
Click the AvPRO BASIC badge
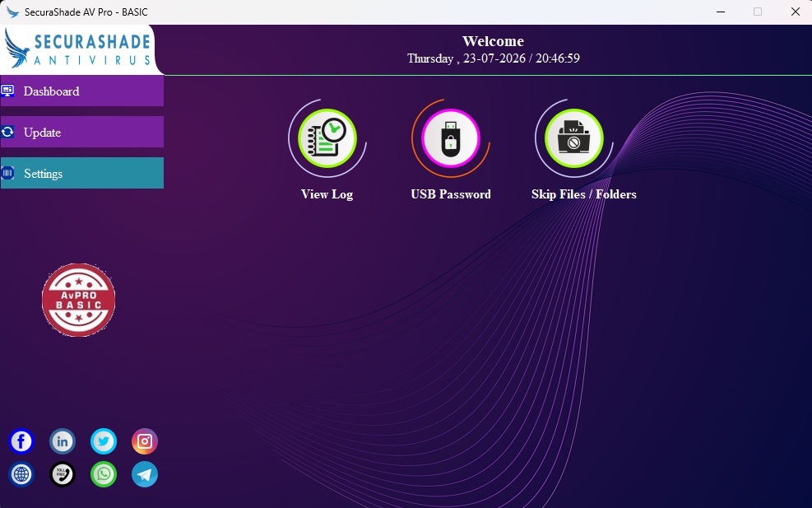coord(79,301)
